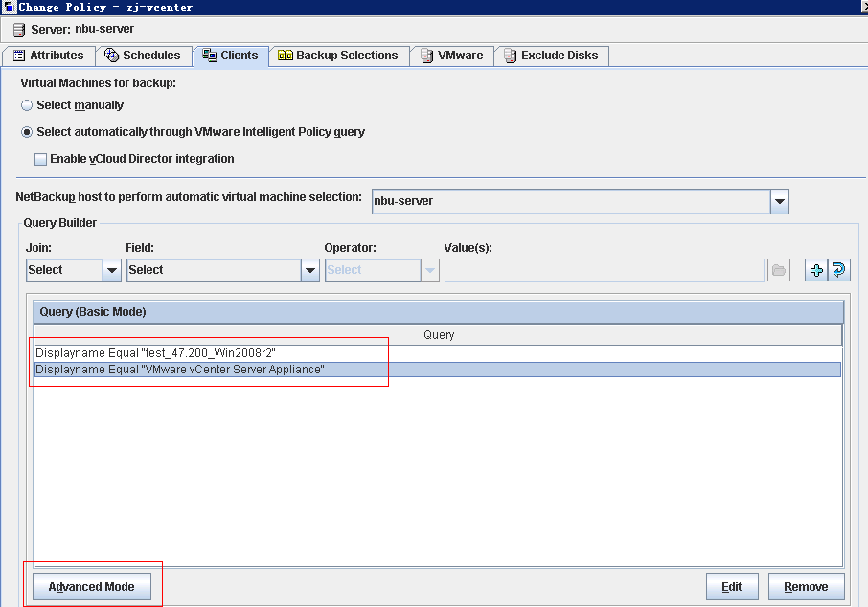Switch to Advanced Mode

coord(92,587)
